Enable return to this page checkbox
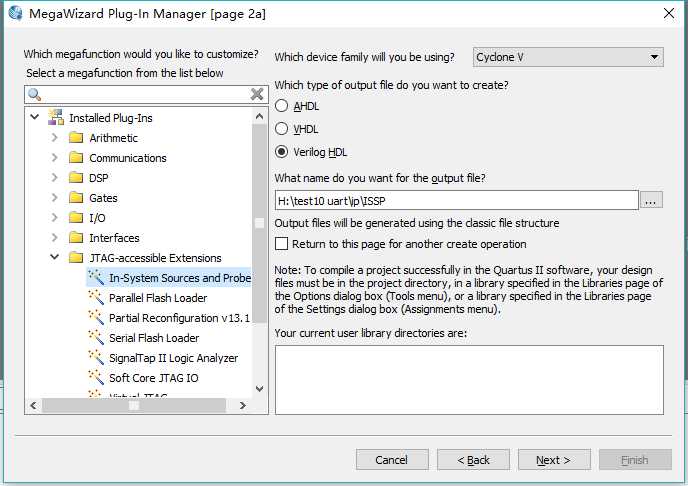The width and height of the screenshot is (688, 486). tap(281, 243)
